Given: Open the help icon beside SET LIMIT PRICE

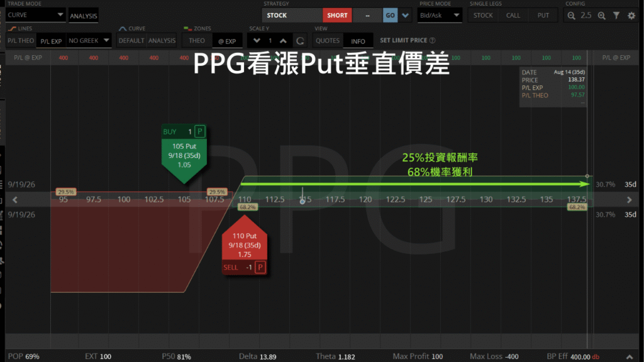Looking at the screenshot, I should [432, 40].
